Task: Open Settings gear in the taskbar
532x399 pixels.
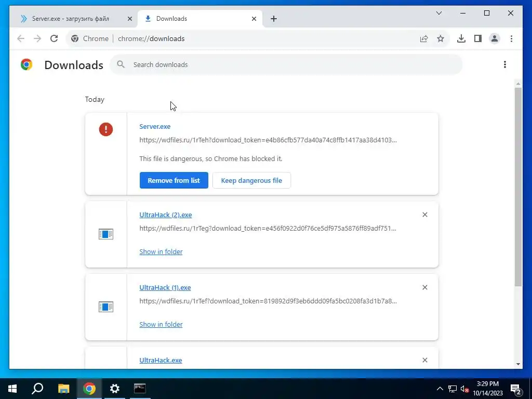Action: click(115, 389)
